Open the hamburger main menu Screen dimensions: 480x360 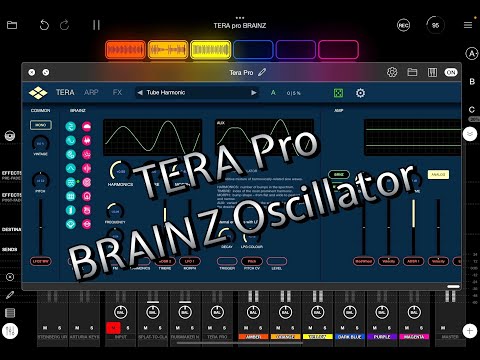pos(468,25)
